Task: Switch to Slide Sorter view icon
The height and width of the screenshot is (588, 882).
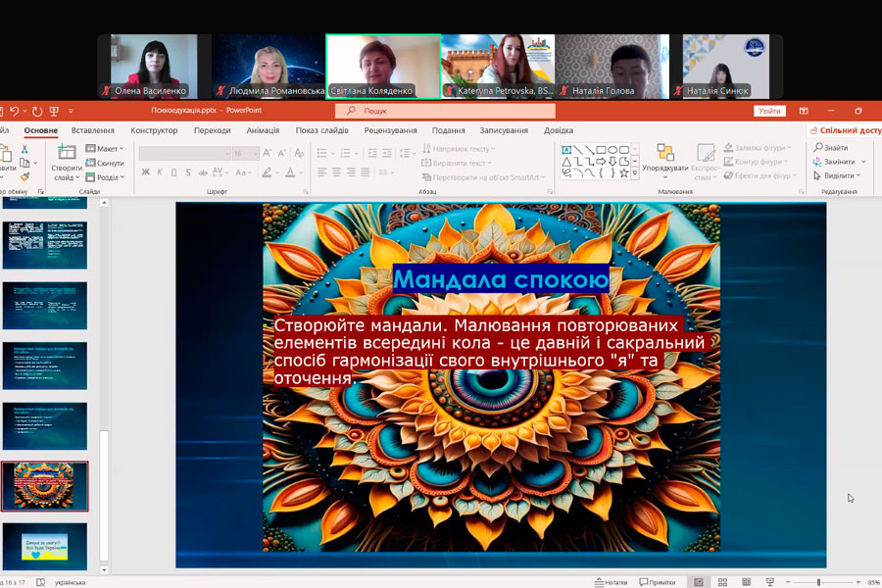Action: point(724,582)
